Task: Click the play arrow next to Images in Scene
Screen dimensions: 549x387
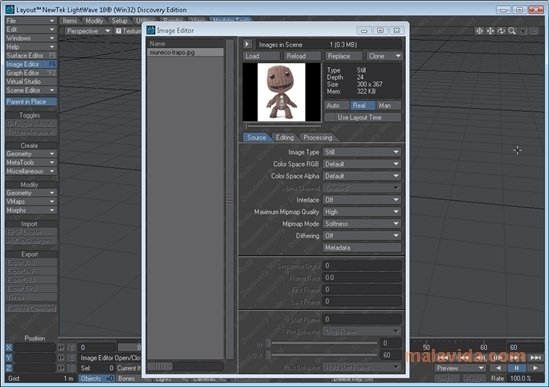Action: click(x=247, y=44)
